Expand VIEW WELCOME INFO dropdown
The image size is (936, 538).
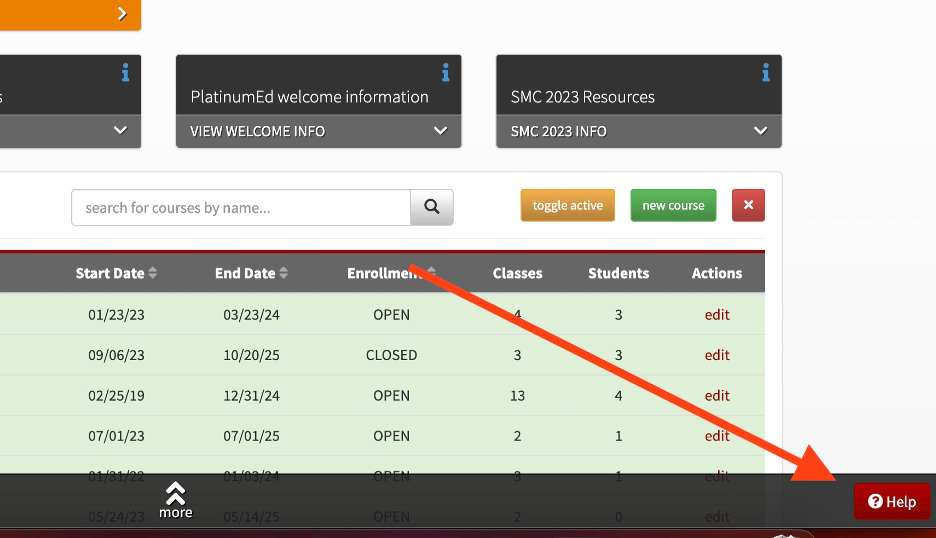pyautogui.click(x=440, y=131)
